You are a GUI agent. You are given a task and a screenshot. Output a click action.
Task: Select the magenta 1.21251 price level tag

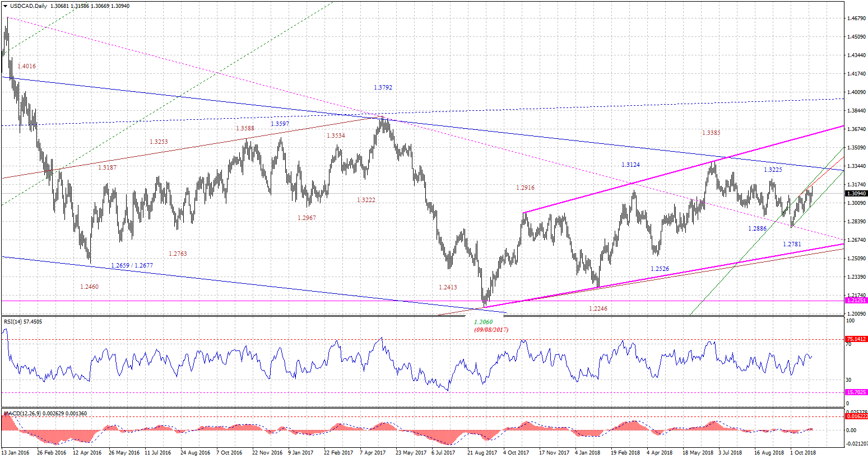coord(856,301)
